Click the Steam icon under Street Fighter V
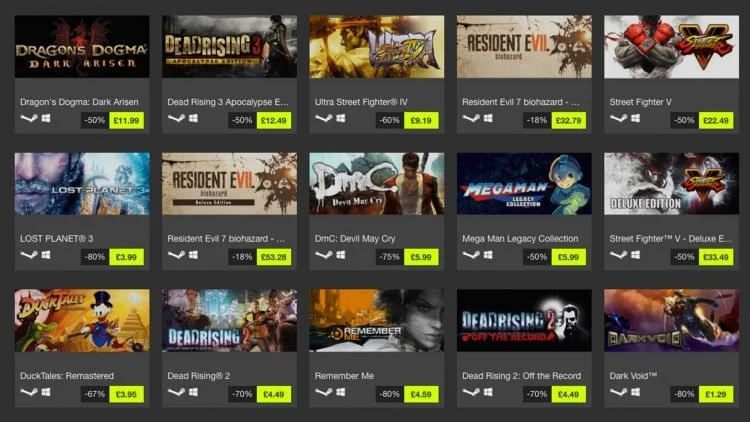 (x=618, y=118)
